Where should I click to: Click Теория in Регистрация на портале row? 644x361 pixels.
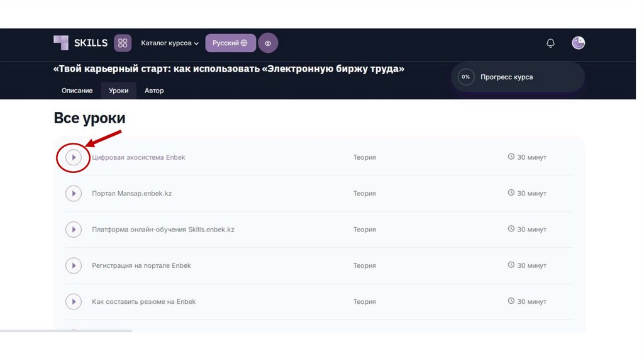click(364, 266)
